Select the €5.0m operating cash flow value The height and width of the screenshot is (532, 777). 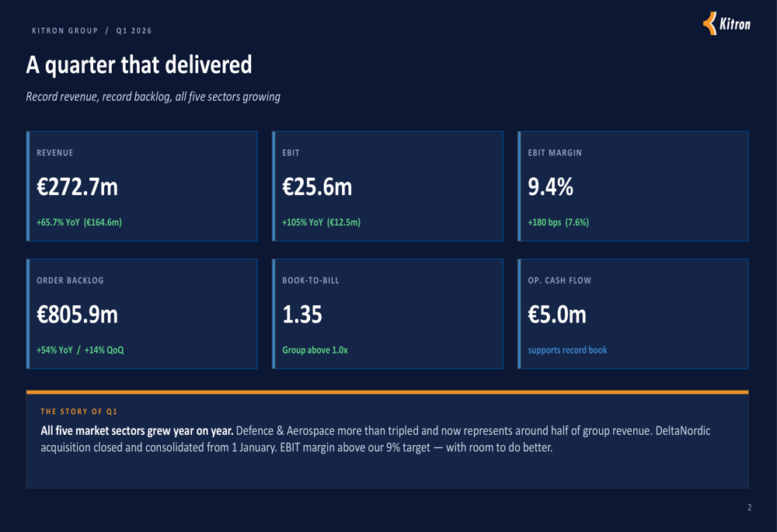coord(557,315)
